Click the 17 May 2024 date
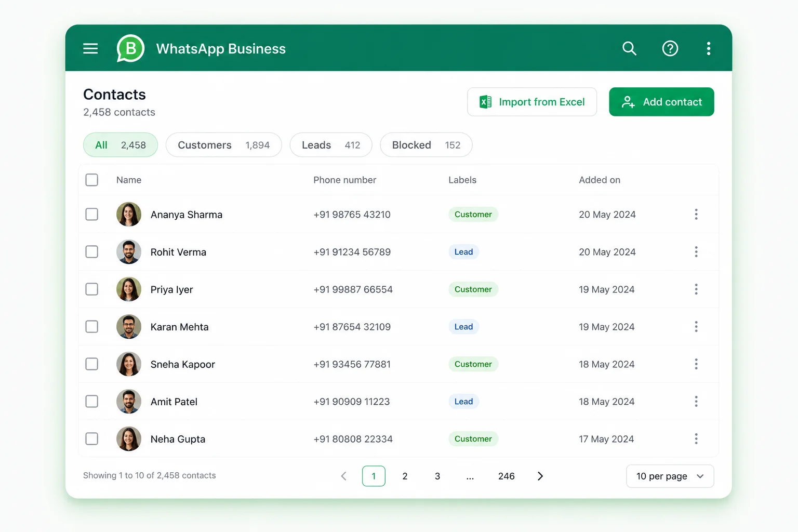 tap(606, 439)
